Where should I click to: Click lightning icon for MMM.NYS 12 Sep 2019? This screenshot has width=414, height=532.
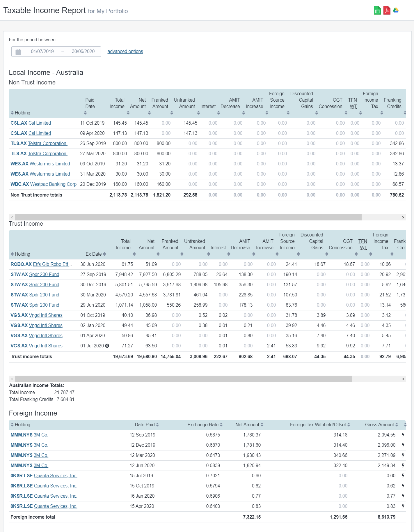(403, 435)
